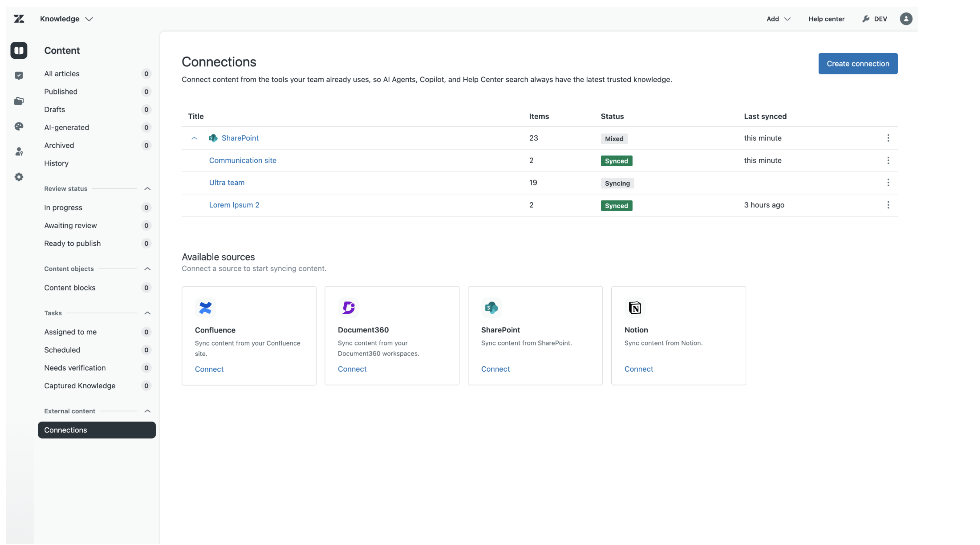Collapse the External content section
The height and width of the screenshot is (545, 980).
148,411
